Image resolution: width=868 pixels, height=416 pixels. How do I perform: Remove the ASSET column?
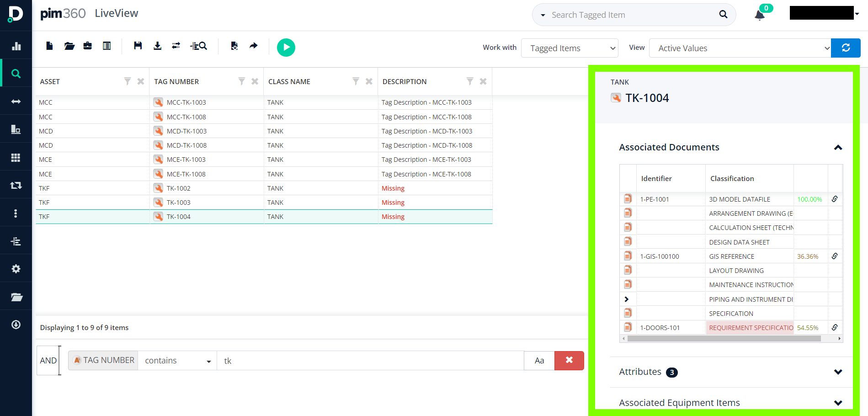coord(141,81)
